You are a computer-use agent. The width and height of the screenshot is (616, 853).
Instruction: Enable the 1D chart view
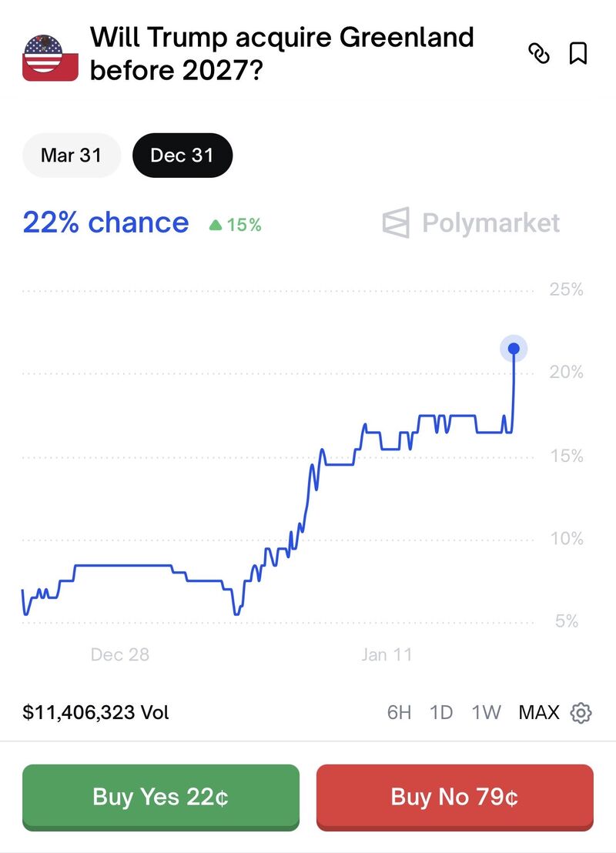pyautogui.click(x=441, y=712)
